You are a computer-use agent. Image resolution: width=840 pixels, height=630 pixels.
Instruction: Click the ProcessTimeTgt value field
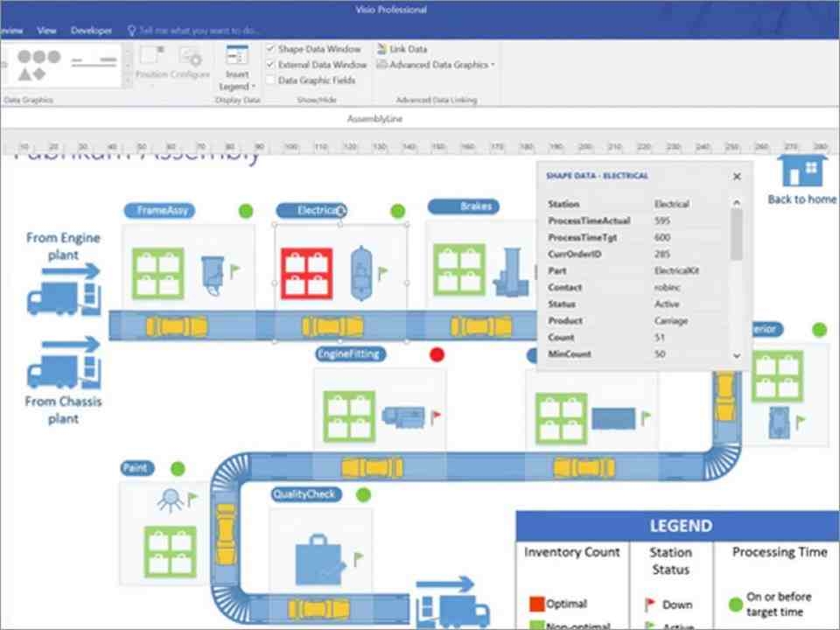(662, 237)
